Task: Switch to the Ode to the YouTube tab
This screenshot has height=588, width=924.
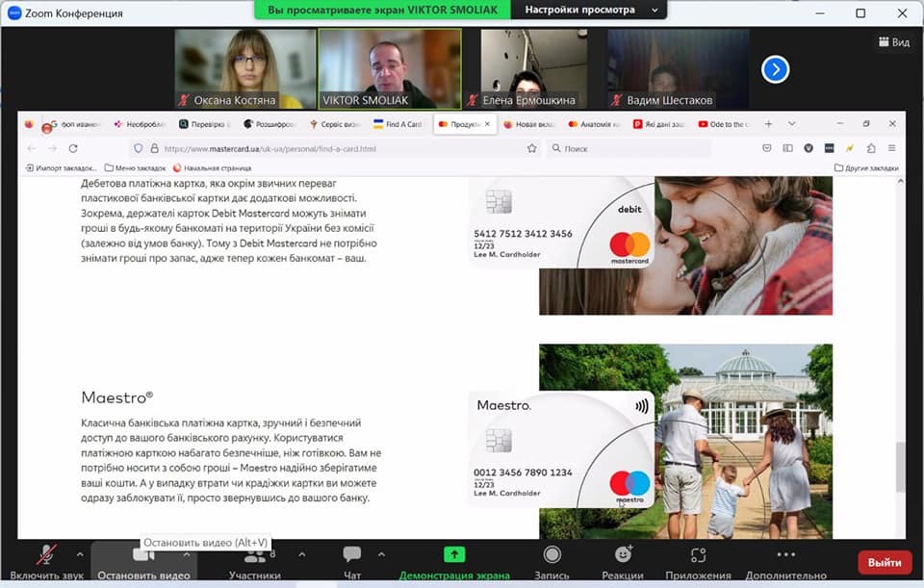Action: [x=724, y=124]
